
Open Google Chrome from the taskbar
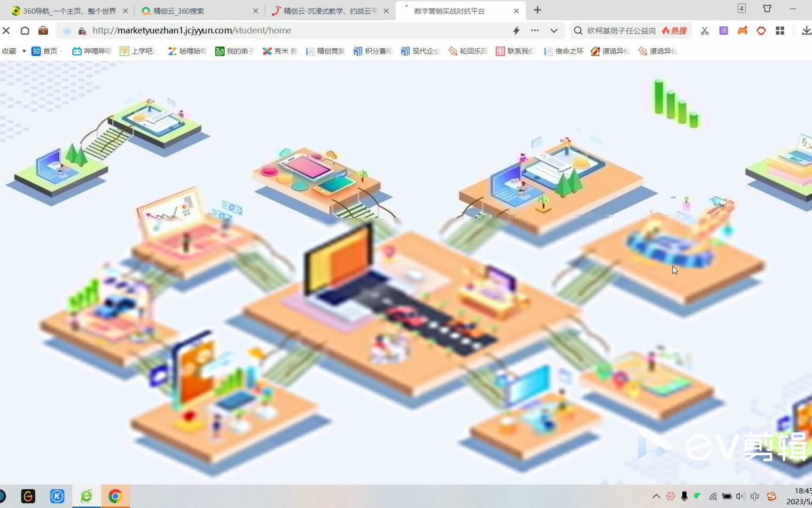click(115, 496)
